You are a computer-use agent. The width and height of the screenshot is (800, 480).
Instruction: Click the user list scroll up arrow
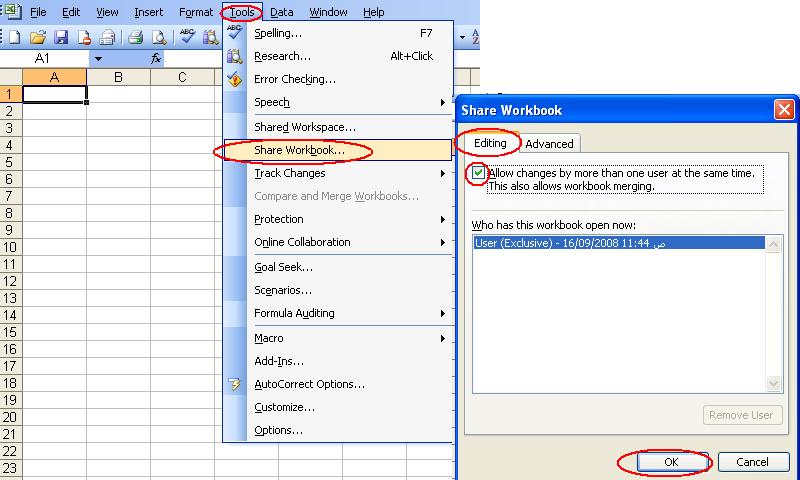point(773,244)
